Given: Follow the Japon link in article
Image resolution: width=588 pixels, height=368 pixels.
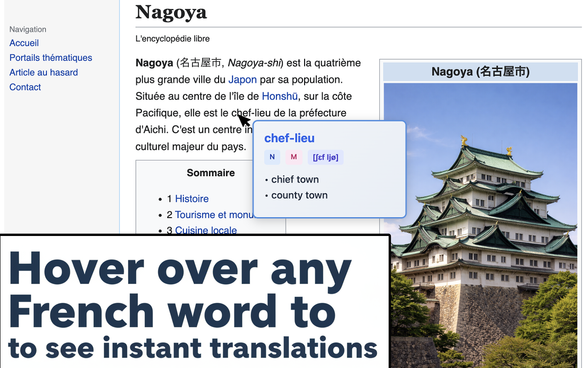Looking at the screenshot, I should click(x=243, y=80).
